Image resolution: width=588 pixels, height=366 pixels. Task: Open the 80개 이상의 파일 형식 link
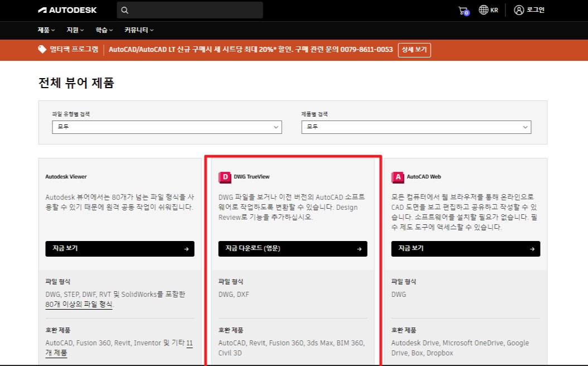[79, 304]
